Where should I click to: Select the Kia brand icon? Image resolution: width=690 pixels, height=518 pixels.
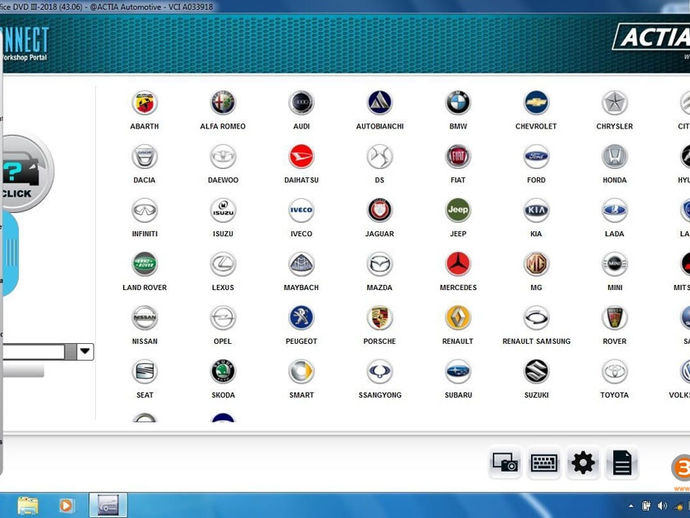click(x=536, y=210)
